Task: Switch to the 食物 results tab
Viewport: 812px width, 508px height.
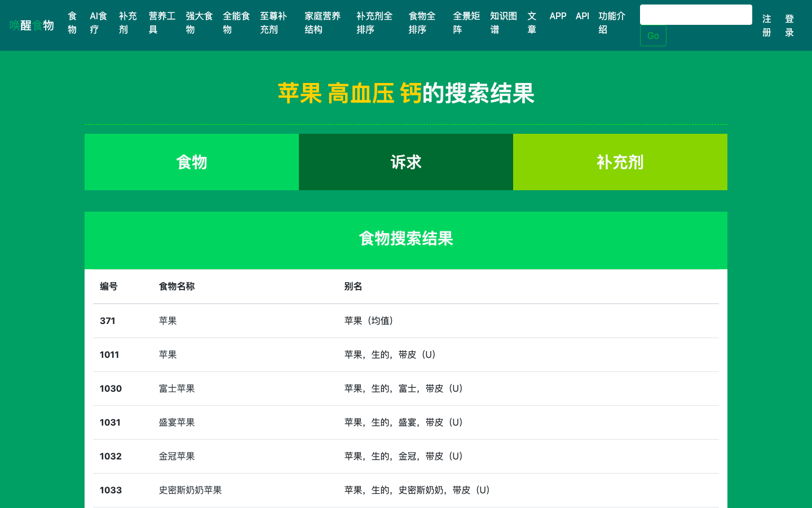Action: (x=192, y=162)
